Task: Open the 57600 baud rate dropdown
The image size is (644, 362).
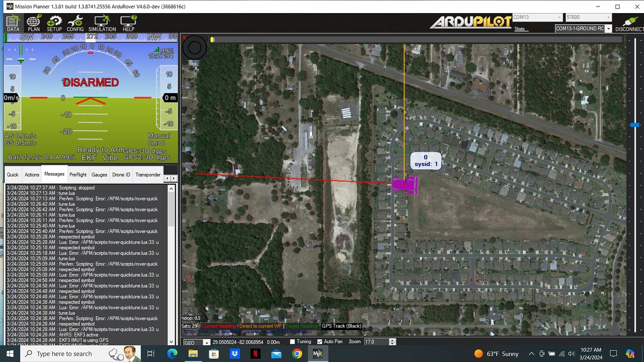Action: pos(609,17)
